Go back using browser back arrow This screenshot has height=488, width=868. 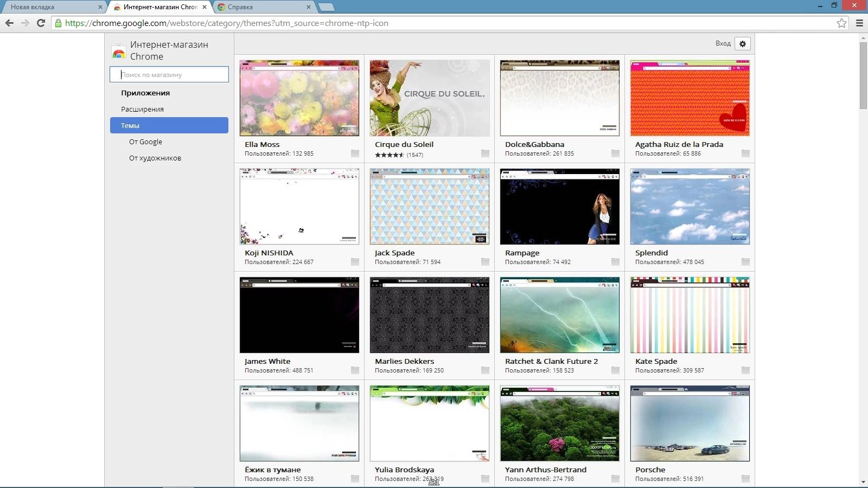coord(9,23)
